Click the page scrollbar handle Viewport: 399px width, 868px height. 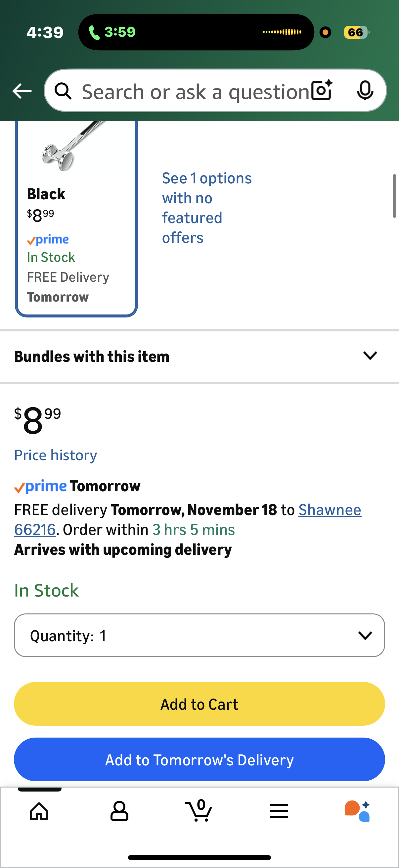(394, 196)
